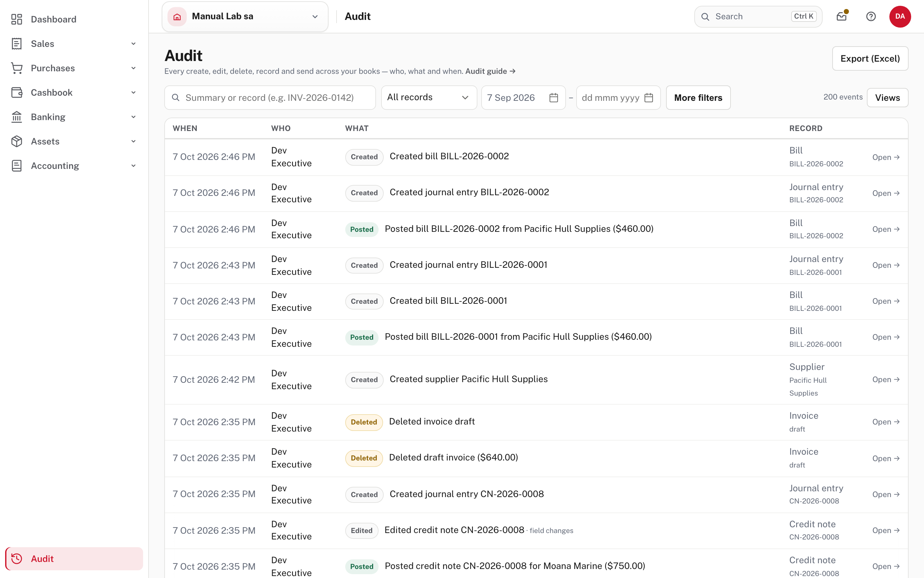
Task: Open calendar picker for 7 Sep 2026
Action: tap(554, 98)
